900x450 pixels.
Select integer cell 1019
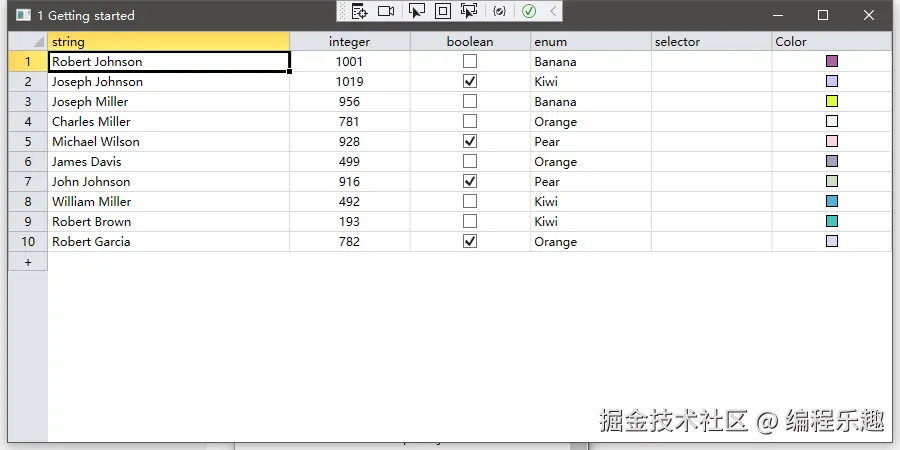(350, 82)
